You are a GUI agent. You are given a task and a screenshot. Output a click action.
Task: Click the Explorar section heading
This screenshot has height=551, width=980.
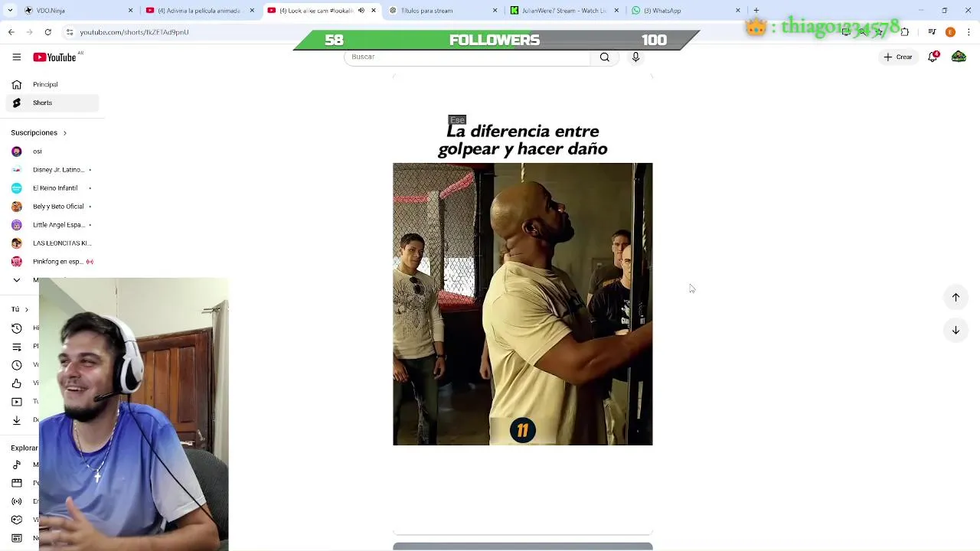[24, 448]
